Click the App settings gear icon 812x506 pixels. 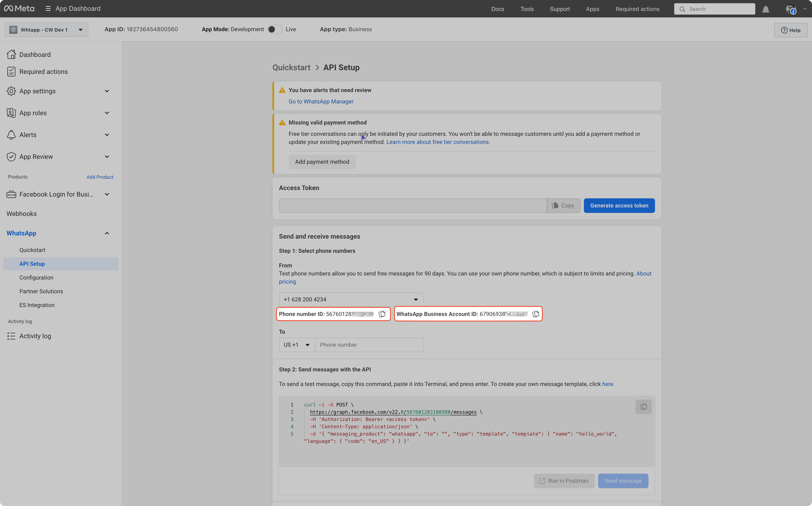click(x=11, y=91)
